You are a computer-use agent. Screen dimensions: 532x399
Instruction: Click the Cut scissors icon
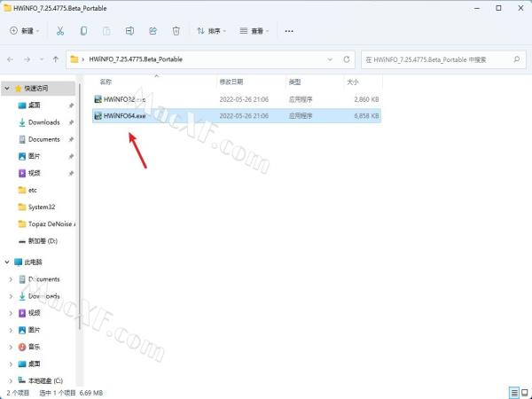click(60, 31)
